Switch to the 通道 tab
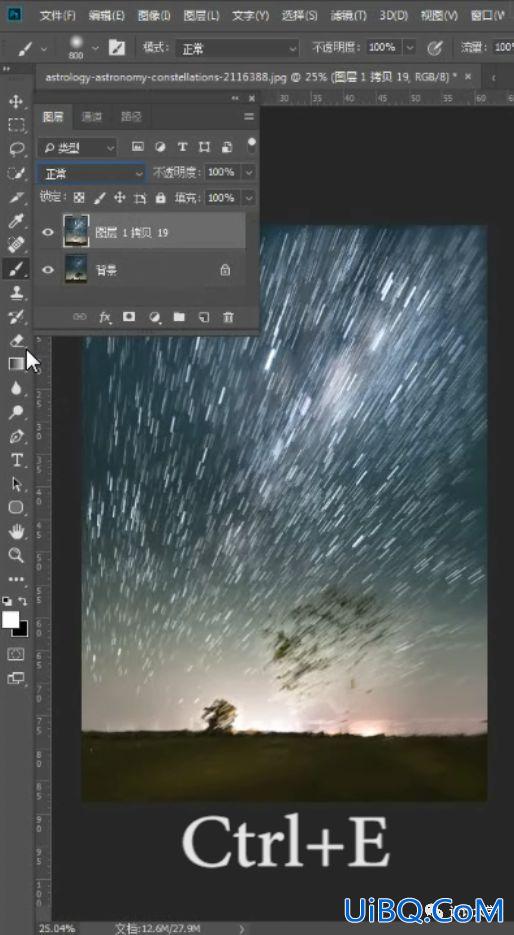 click(92, 117)
